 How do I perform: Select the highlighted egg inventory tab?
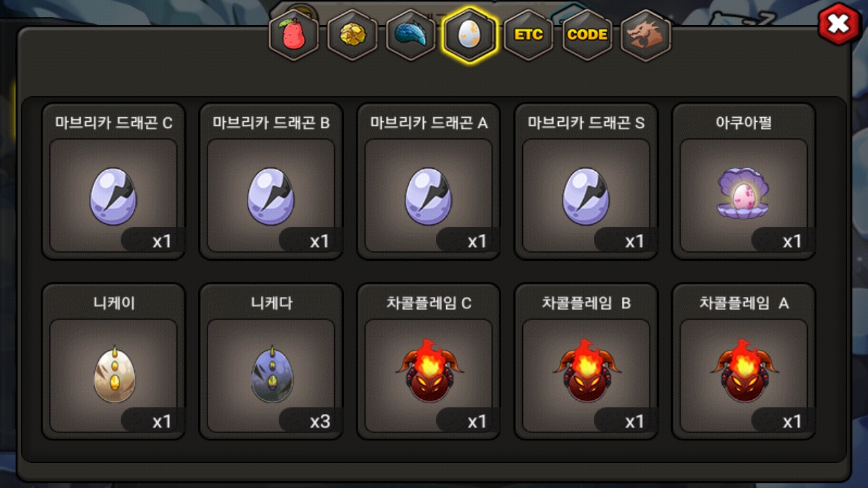(x=470, y=35)
